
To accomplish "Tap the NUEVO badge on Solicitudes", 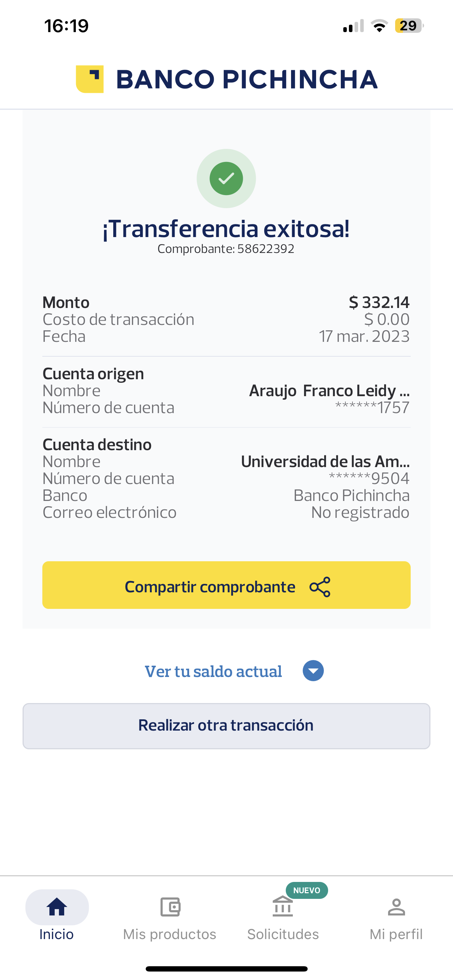I will pyautogui.click(x=307, y=890).
